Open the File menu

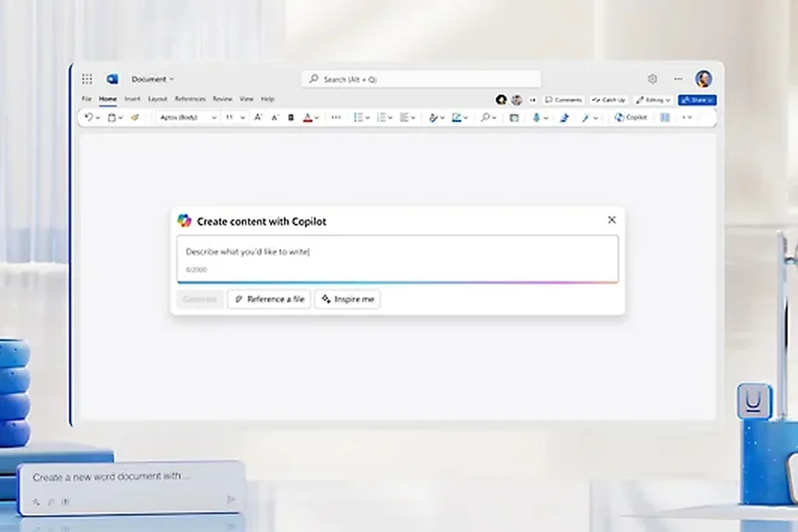pos(86,99)
